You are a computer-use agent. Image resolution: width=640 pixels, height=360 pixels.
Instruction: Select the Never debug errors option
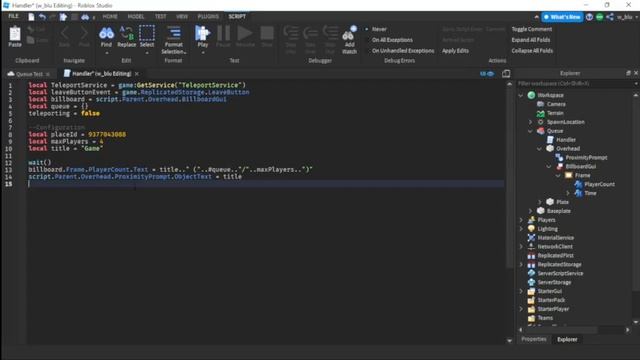(x=379, y=29)
